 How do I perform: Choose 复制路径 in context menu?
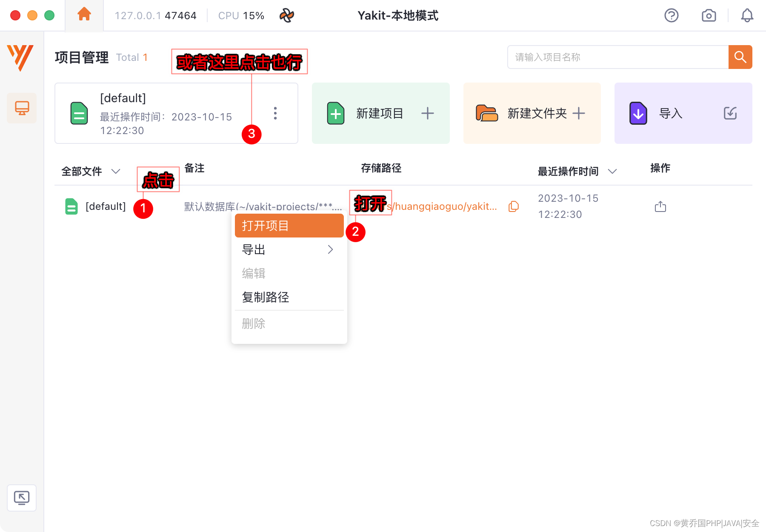tap(289, 297)
